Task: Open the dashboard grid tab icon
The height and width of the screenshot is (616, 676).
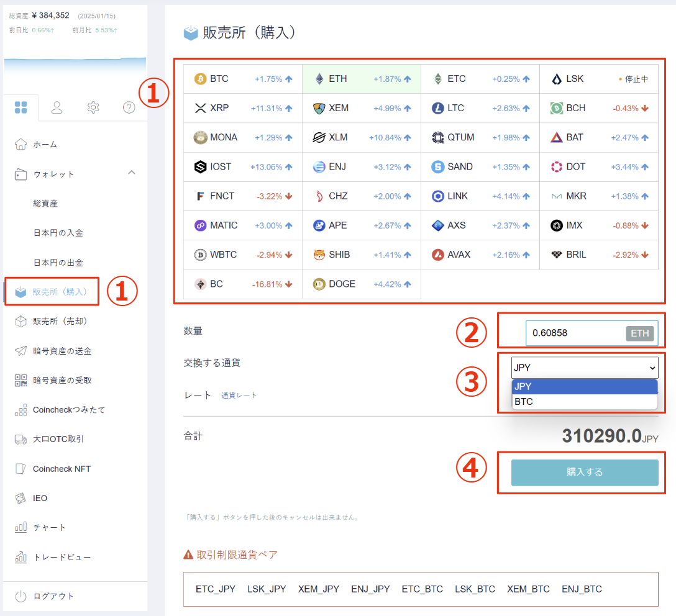Action: tap(21, 107)
